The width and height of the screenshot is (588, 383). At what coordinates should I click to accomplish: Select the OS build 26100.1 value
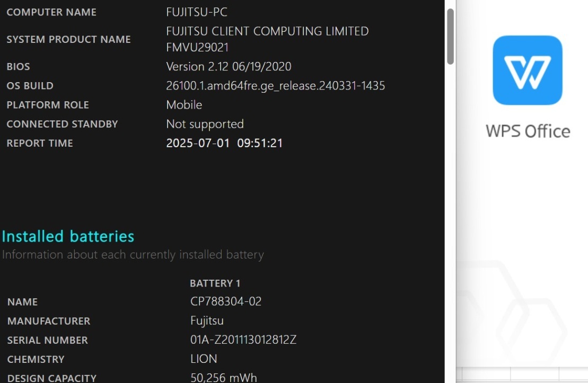[275, 86]
